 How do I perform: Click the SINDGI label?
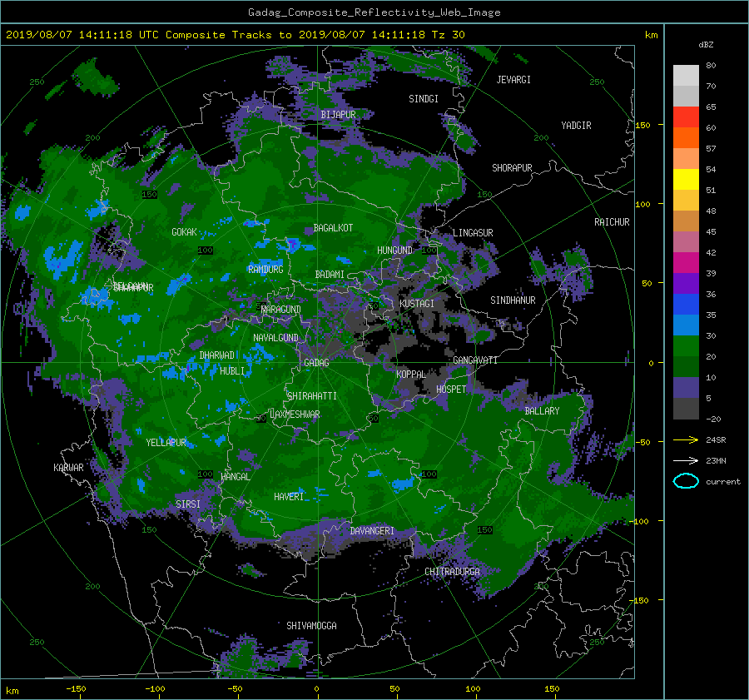click(x=424, y=99)
